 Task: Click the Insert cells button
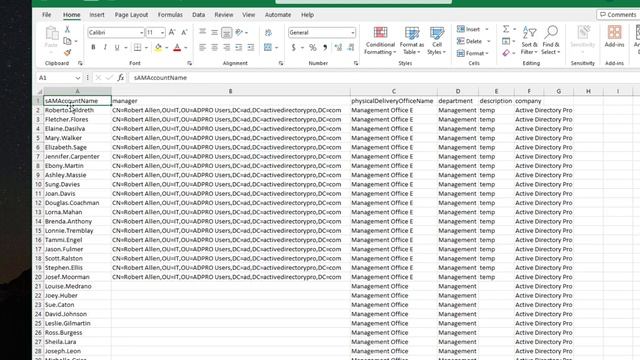pos(473,29)
